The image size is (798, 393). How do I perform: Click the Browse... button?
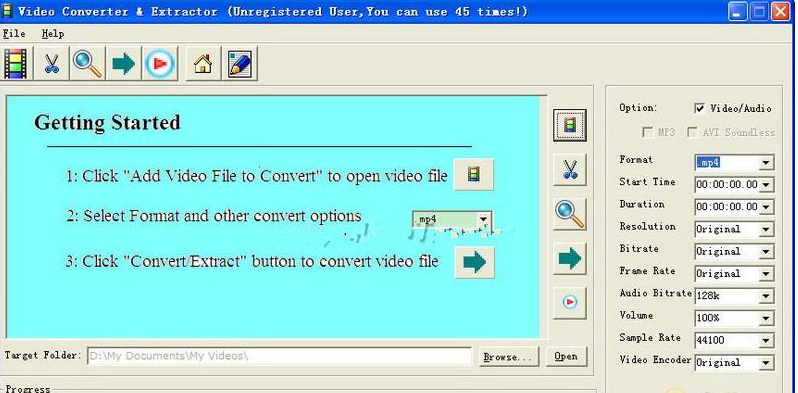[x=508, y=357]
